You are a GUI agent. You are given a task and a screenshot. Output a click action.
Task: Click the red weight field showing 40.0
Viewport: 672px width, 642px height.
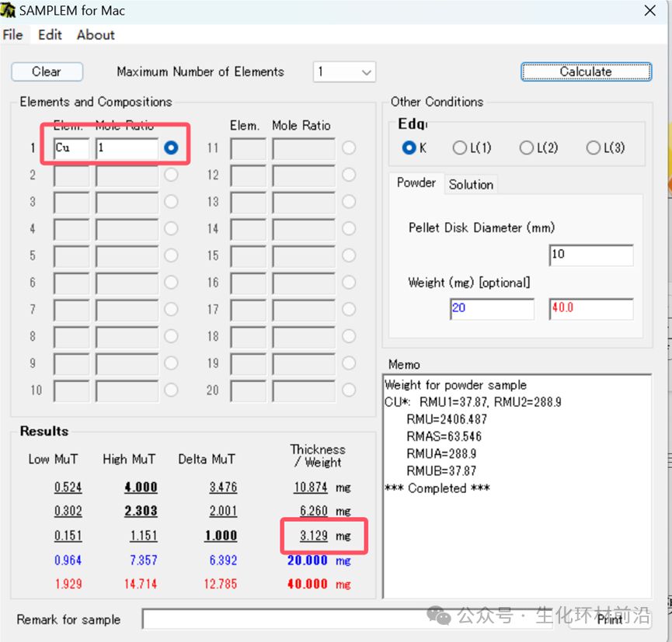pyautogui.click(x=591, y=309)
